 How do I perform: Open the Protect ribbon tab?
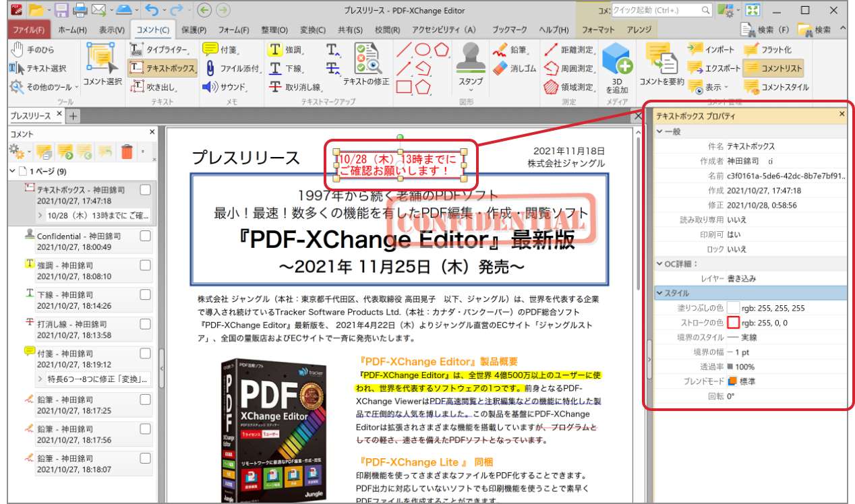[194, 30]
